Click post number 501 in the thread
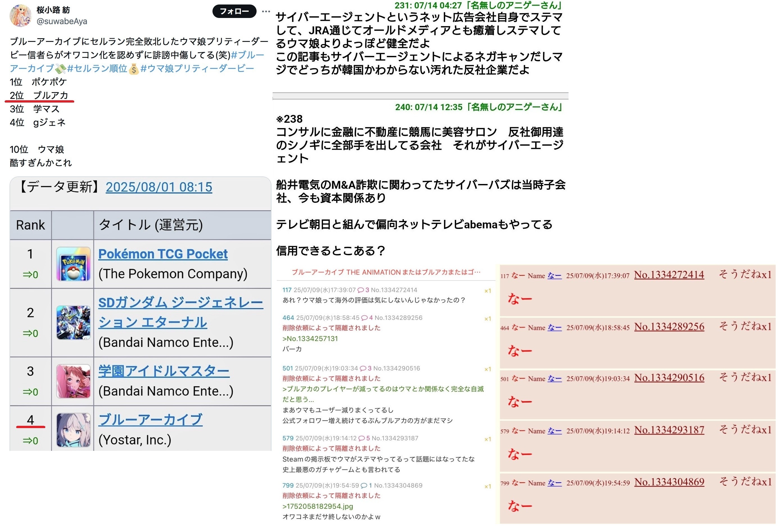This screenshot has width=781, height=532. pyautogui.click(x=287, y=369)
